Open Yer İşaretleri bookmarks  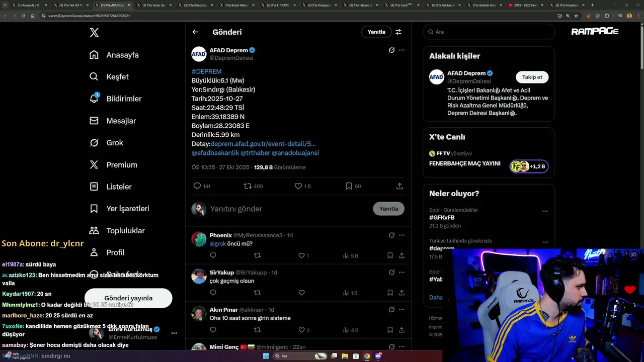point(119,209)
